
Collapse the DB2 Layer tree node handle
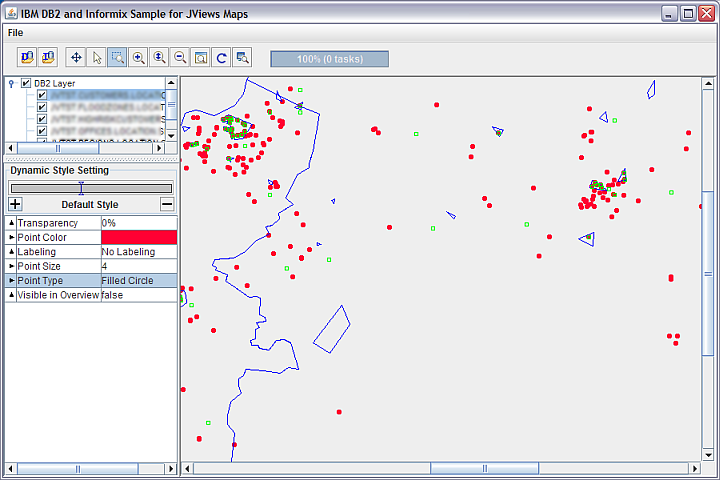[11, 84]
